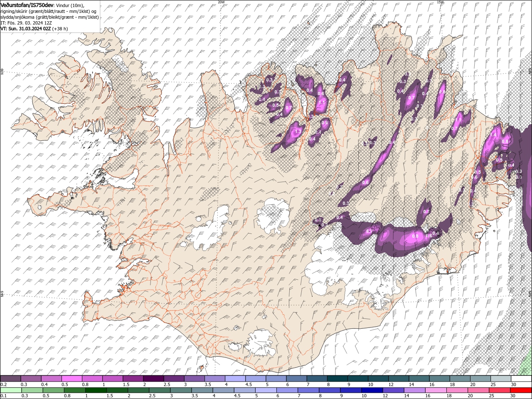Pick lower legend swatch starting at 20
The height and width of the screenshot is (399, 532).
(478, 390)
